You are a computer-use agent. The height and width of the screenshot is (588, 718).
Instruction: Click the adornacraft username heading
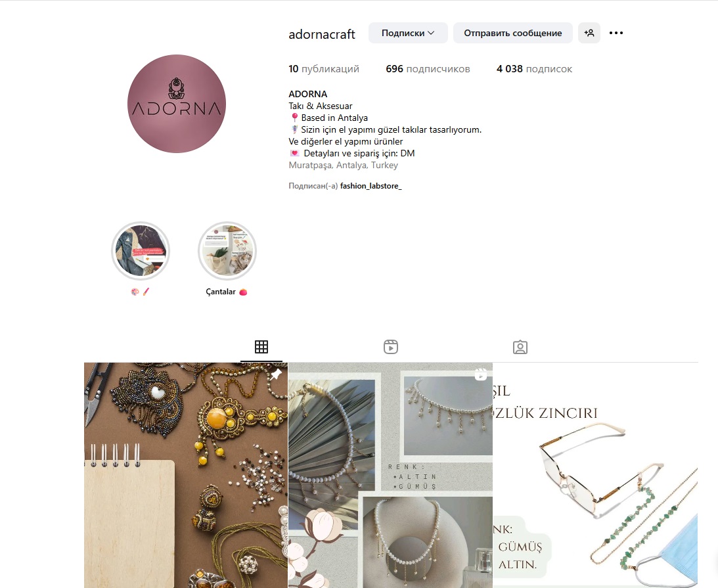322,34
